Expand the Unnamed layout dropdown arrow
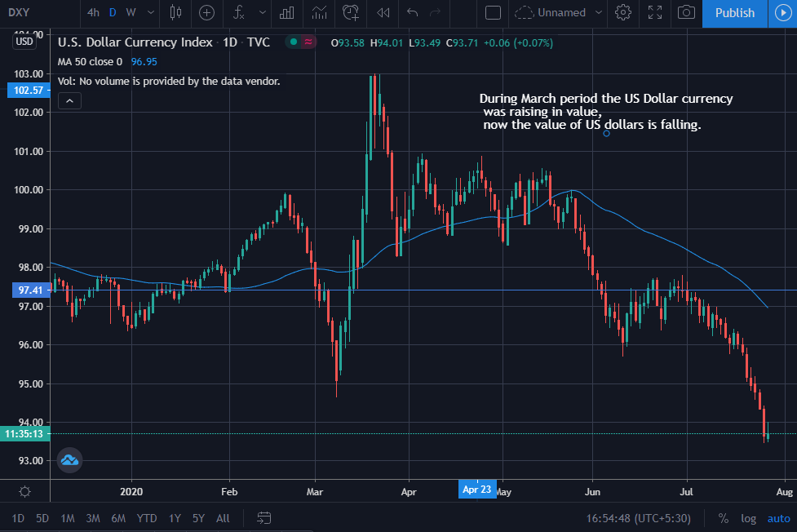Image resolution: width=797 pixels, height=532 pixels. (599, 13)
